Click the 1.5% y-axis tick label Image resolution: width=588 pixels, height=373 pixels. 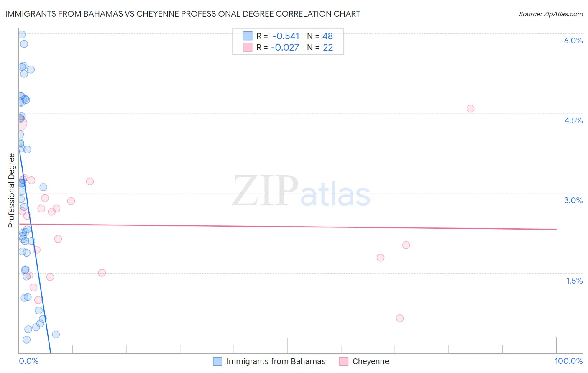575,281
